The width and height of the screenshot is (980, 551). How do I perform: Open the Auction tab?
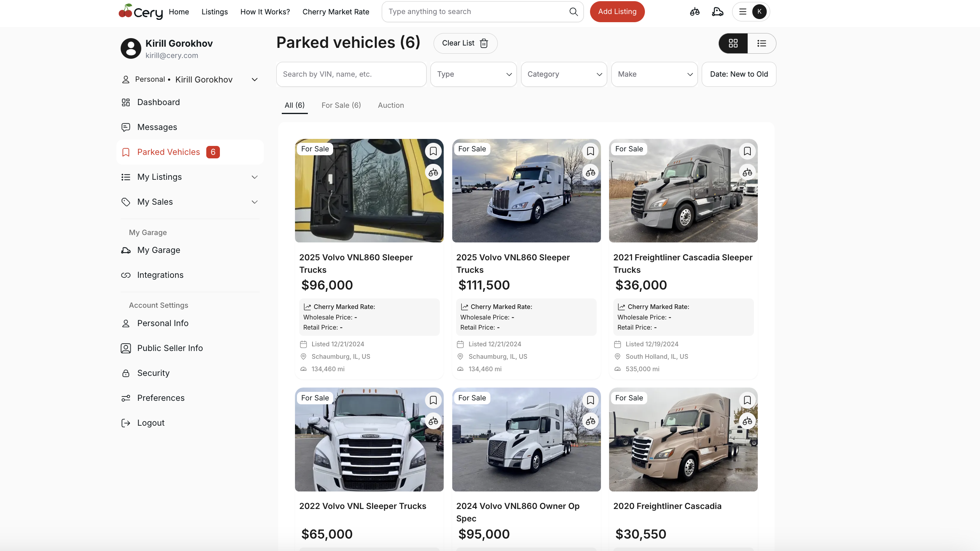point(391,105)
